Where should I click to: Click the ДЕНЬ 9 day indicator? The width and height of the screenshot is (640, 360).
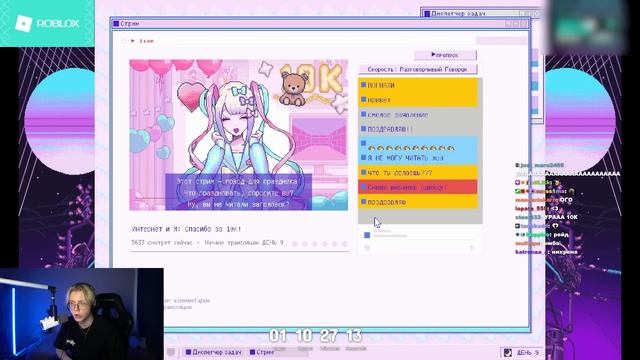point(527,352)
